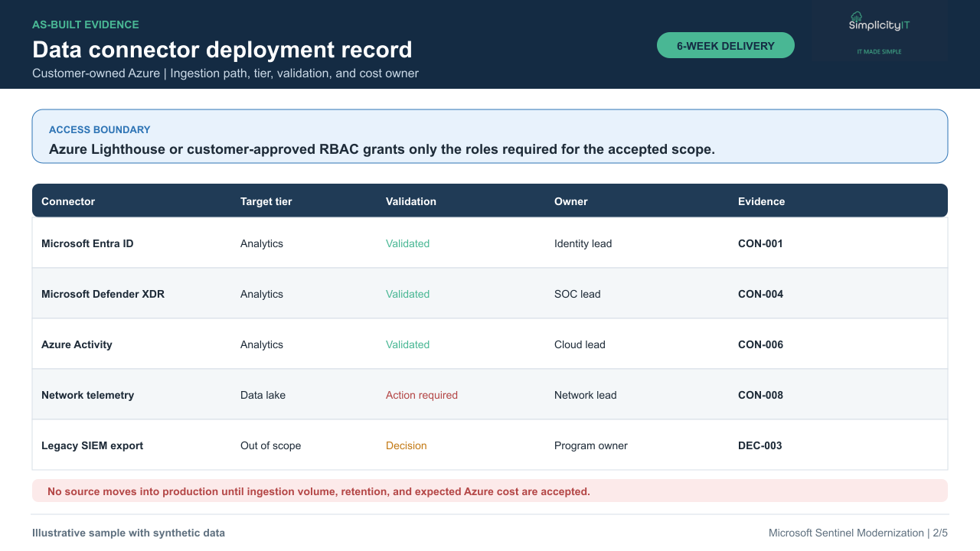Click Validated status in Microsoft Entra ID row
The height and width of the screenshot is (551, 980).
[x=407, y=243]
